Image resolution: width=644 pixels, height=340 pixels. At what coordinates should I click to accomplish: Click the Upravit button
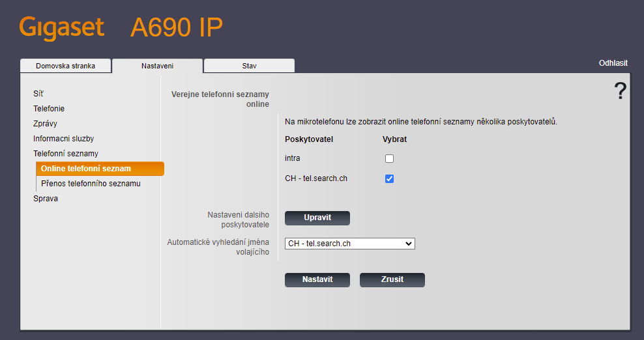(317, 218)
